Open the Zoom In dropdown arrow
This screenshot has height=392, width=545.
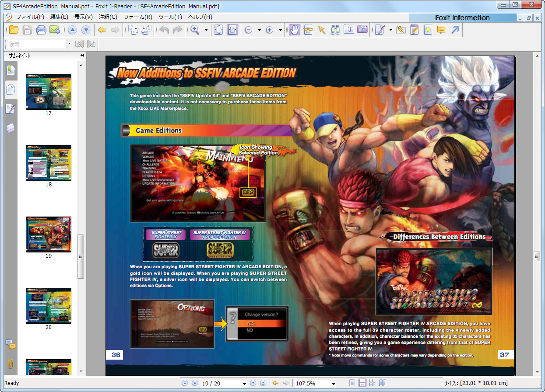(x=281, y=30)
